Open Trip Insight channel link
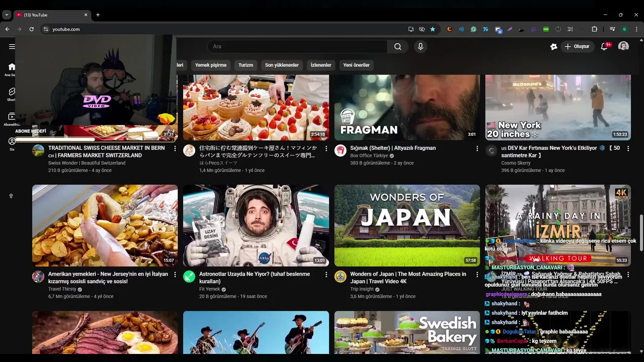This screenshot has width=644, height=362. click(x=362, y=289)
